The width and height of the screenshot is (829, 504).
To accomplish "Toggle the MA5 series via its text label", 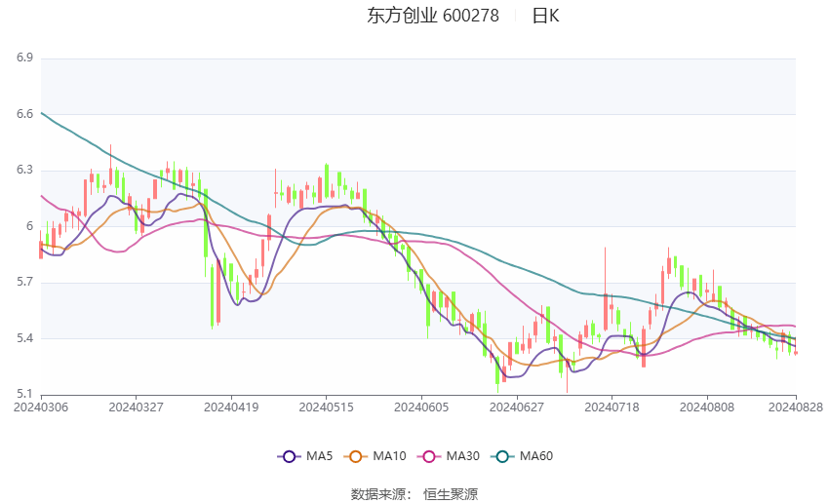I will [x=319, y=455].
